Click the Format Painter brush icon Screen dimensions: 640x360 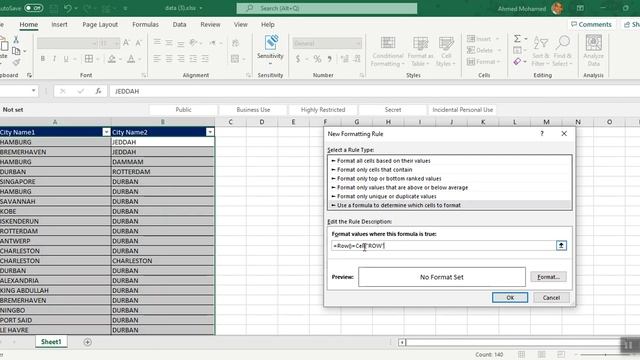coord(16,62)
